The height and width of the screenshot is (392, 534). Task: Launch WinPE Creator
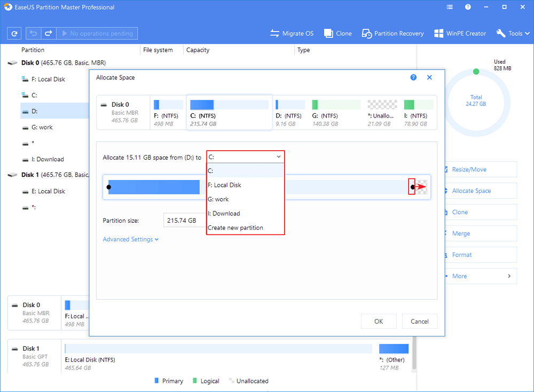point(460,33)
